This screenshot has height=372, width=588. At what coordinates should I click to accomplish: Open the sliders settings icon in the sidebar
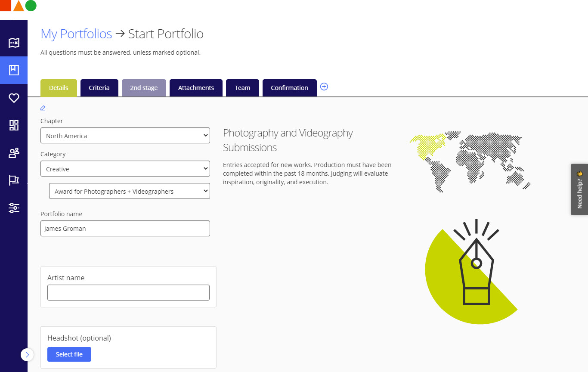tap(14, 208)
